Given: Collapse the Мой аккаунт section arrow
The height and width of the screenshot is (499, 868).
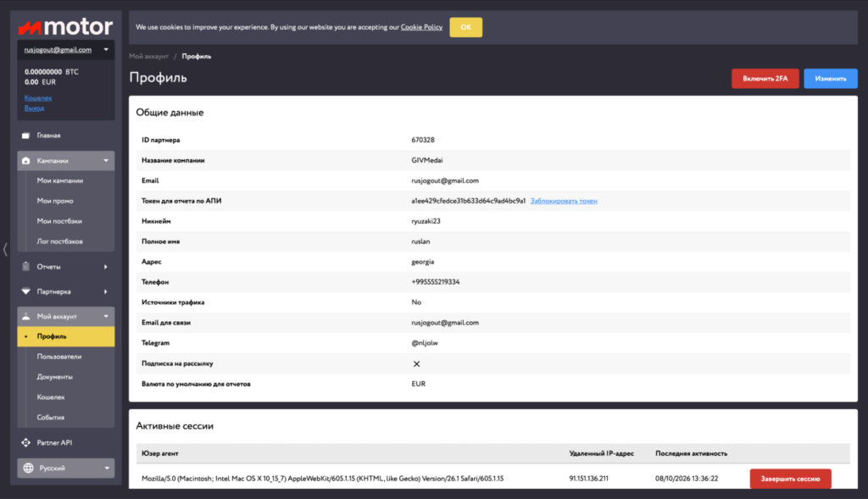Looking at the screenshot, I should click(106, 317).
